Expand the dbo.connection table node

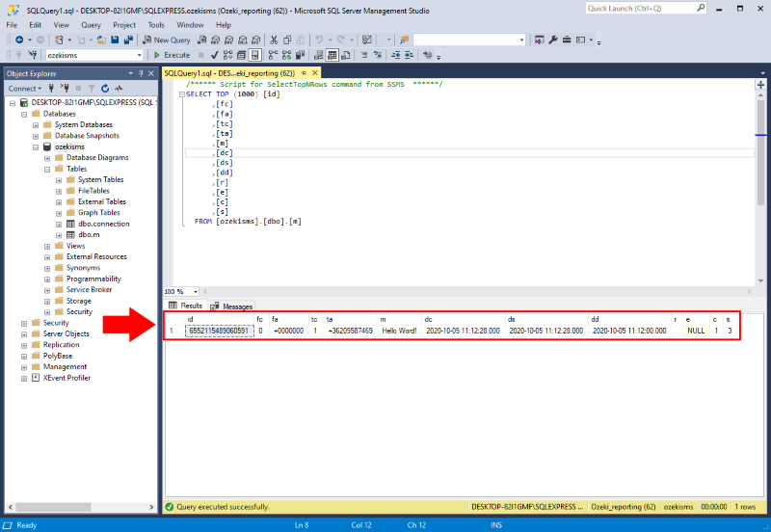coord(59,225)
